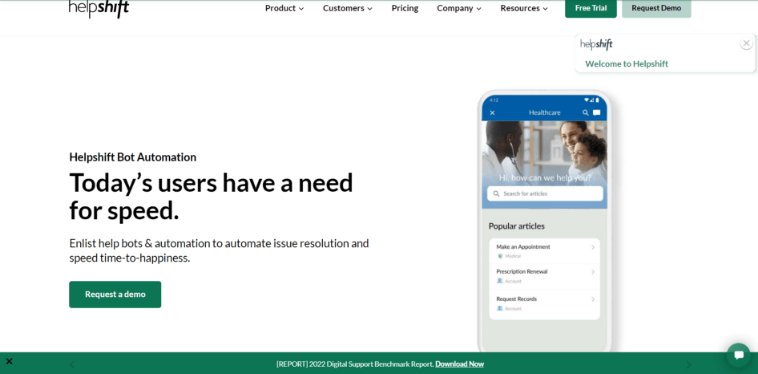Image resolution: width=758 pixels, height=374 pixels.
Task: Click the Popular articles heading
Action: [516, 226]
